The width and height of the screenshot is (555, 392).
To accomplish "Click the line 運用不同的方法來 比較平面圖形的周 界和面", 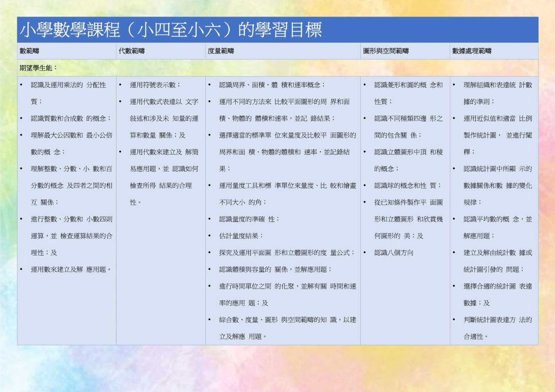I will point(284,102).
